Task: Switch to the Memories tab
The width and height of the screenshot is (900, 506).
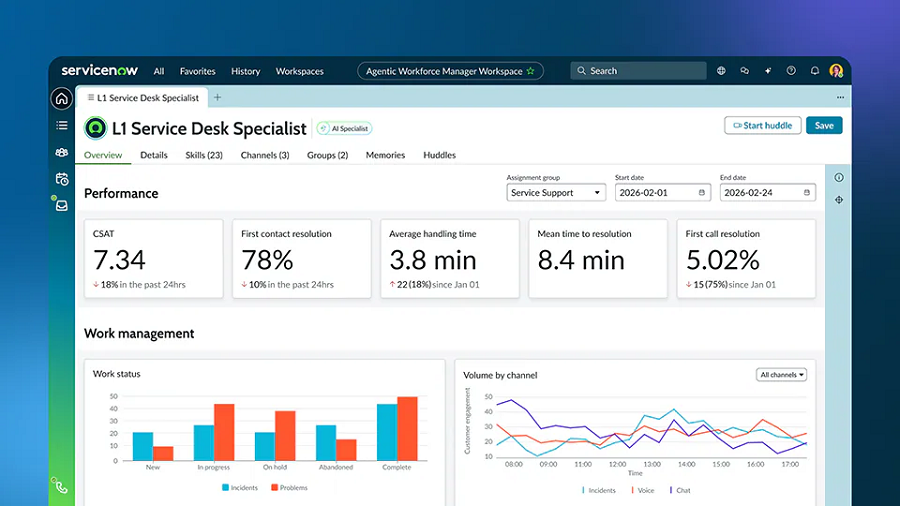Action: [385, 155]
